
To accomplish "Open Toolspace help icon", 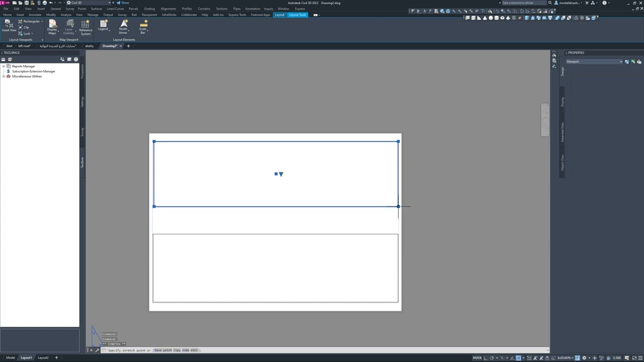I will 76,59.
